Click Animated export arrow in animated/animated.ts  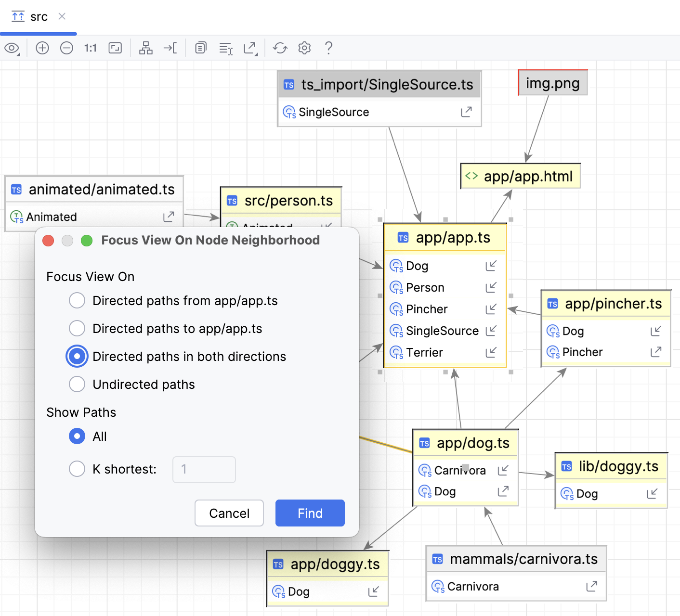pos(168,217)
